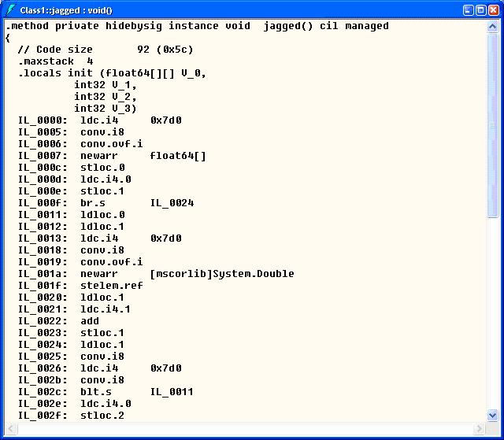Viewport: 504px width, 440px height.
Task: Click the vertical scrollbar thumb
Action: point(492,126)
